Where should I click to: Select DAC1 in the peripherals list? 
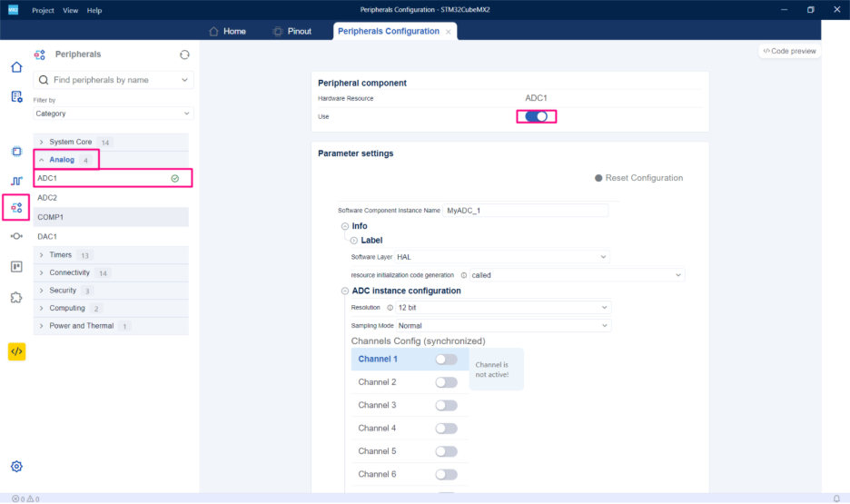(x=111, y=237)
